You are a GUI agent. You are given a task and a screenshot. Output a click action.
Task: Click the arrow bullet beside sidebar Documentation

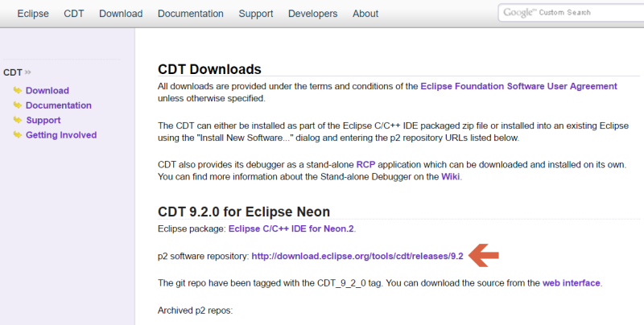pyautogui.click(x=17, y=105)
